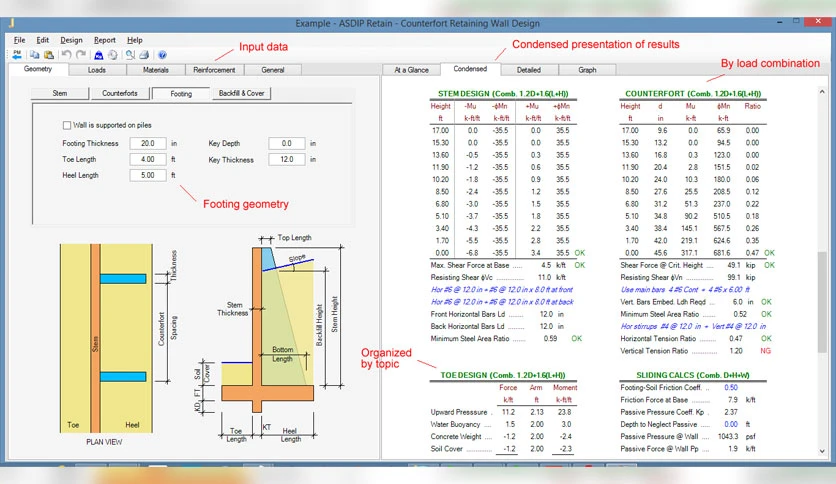Click the Printer icon in toolbar
This screenshot has width=836, height=484.
pos(144,55)
